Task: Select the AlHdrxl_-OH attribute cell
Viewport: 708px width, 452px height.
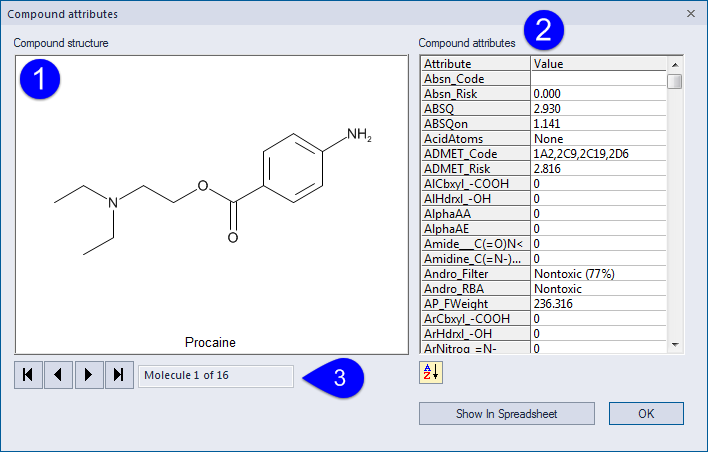Action: pos(476,198)
